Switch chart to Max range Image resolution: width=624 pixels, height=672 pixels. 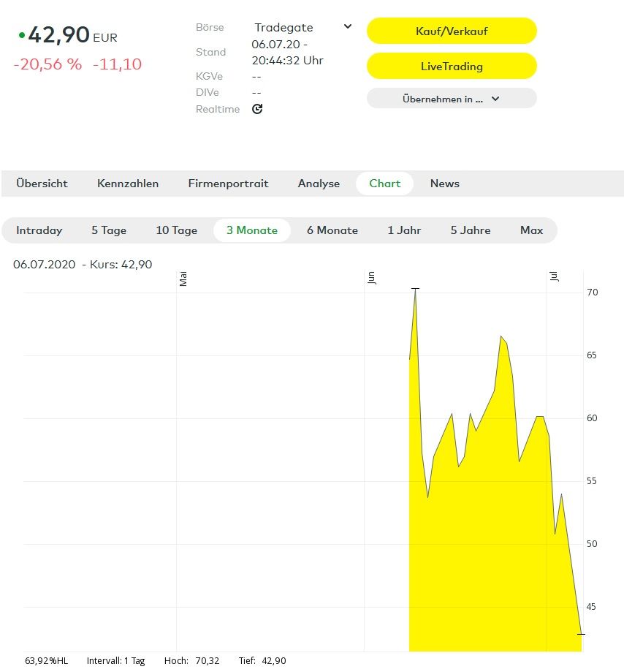coord(531,230)
